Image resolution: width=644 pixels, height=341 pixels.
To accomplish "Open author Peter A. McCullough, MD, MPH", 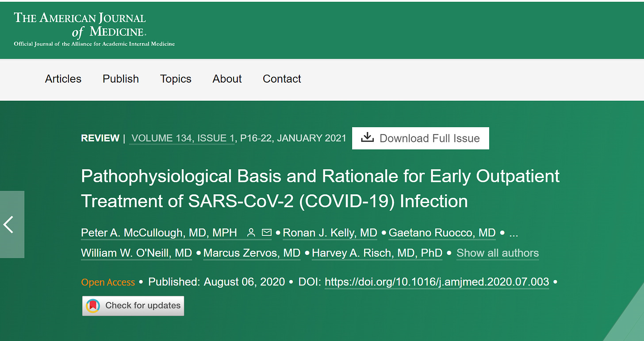I will point(159,233).
